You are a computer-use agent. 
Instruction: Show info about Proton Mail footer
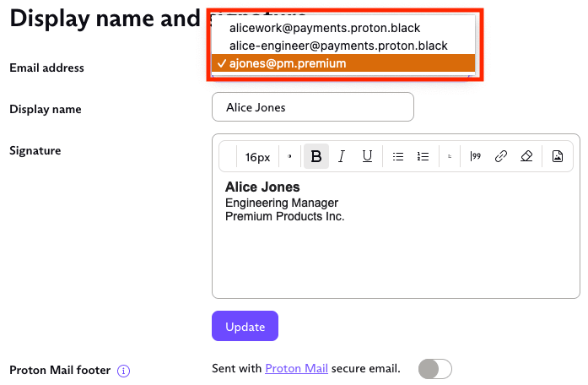pos(123,371)
